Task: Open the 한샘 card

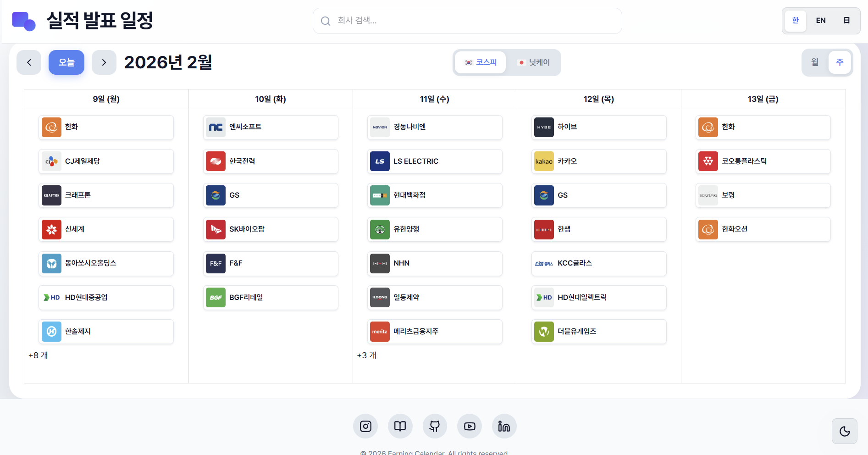Action: pos(599,229)
